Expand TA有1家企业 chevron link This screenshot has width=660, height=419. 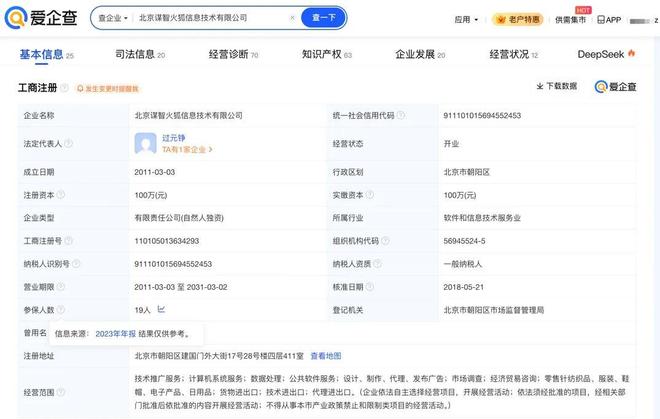coord(187,149)
